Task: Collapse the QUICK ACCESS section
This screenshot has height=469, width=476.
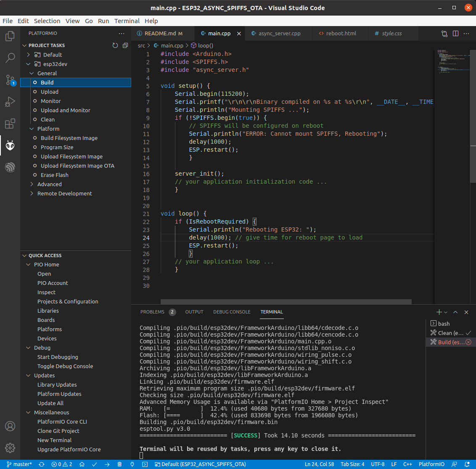Action: point(24,256)
